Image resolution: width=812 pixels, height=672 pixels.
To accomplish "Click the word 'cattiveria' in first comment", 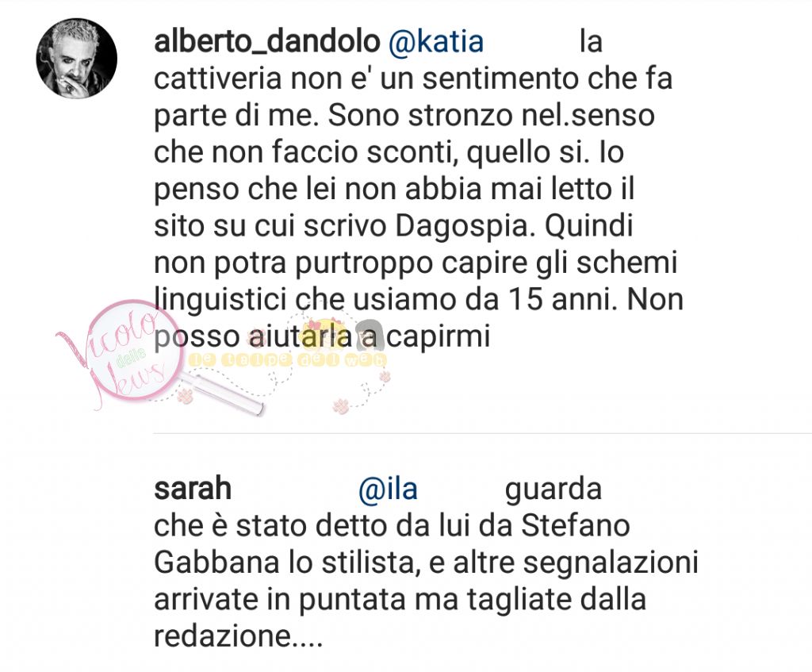I will pyautogui.click(x=218, y=79).
